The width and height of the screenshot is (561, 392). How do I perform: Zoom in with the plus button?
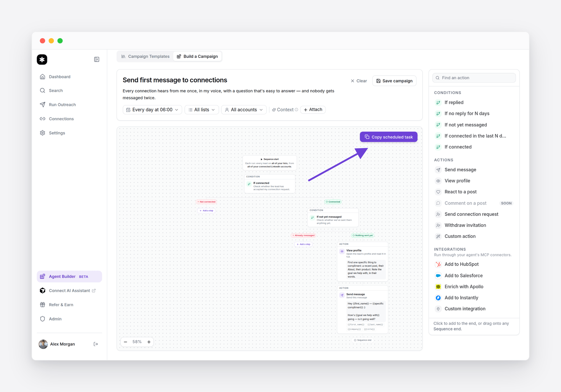tap(149, 342)
